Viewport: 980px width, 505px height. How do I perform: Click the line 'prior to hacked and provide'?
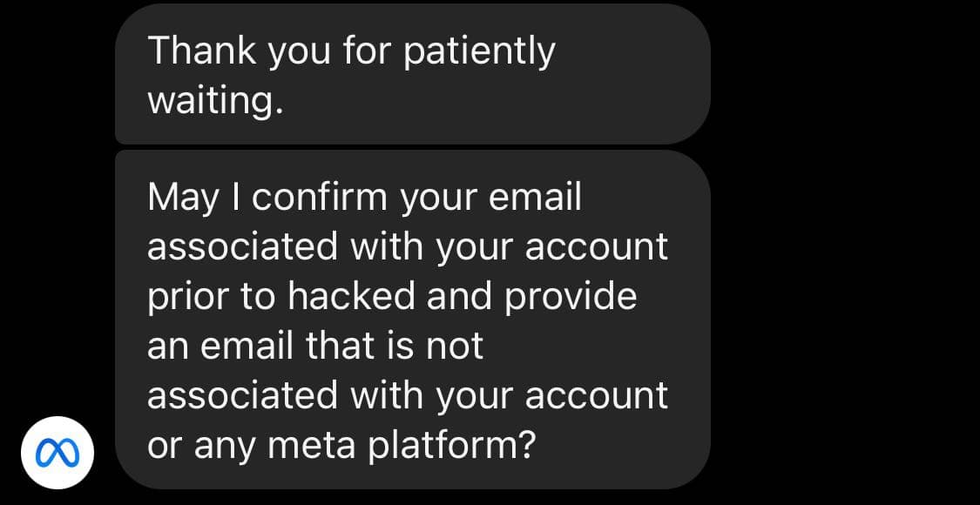(392, 297)
